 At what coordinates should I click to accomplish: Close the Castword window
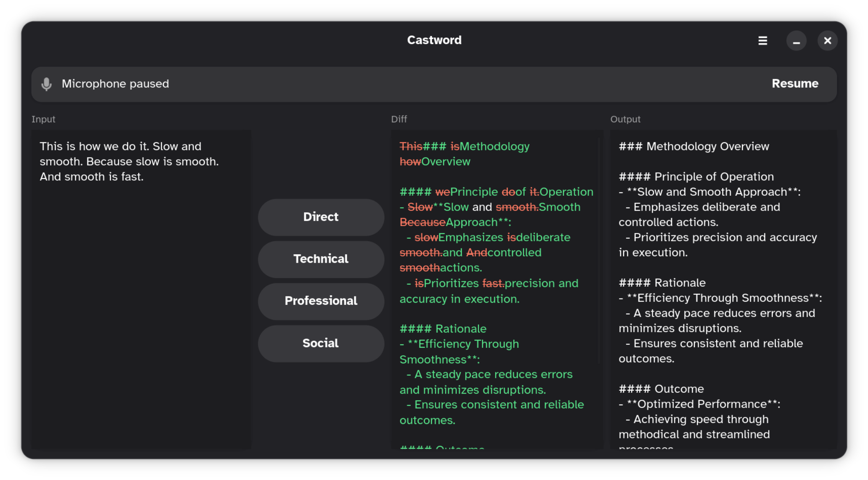pos(828,40)
